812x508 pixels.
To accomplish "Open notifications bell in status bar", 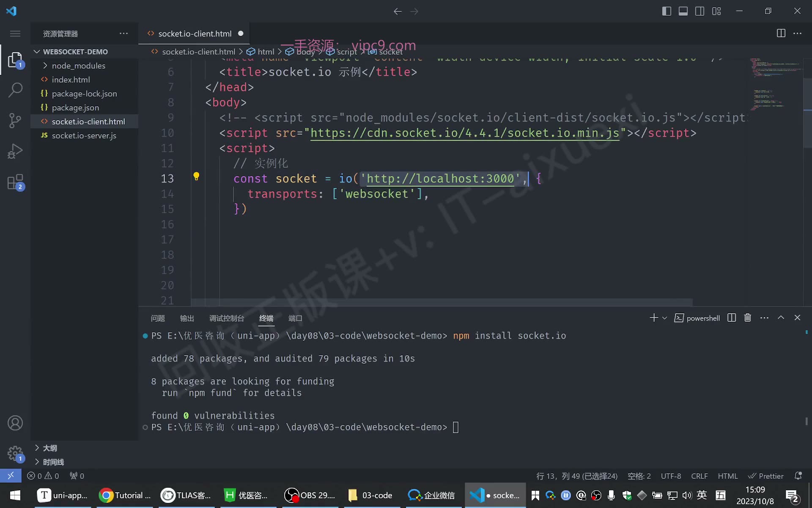I will (x=798, y=476).
